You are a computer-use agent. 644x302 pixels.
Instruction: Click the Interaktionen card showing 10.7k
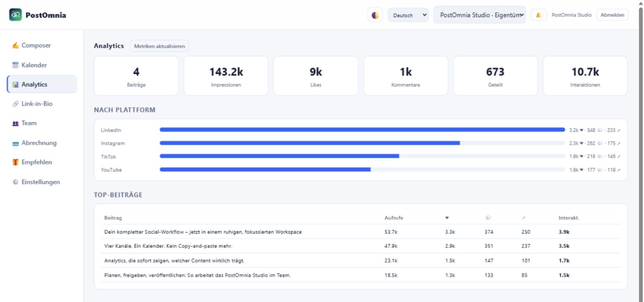585,76
